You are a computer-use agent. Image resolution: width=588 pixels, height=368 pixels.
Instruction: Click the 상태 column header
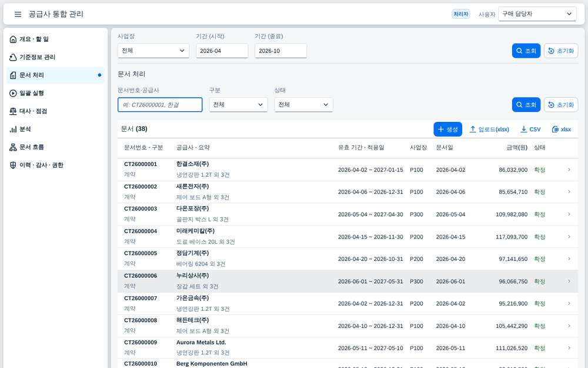(x=540, y=148)
